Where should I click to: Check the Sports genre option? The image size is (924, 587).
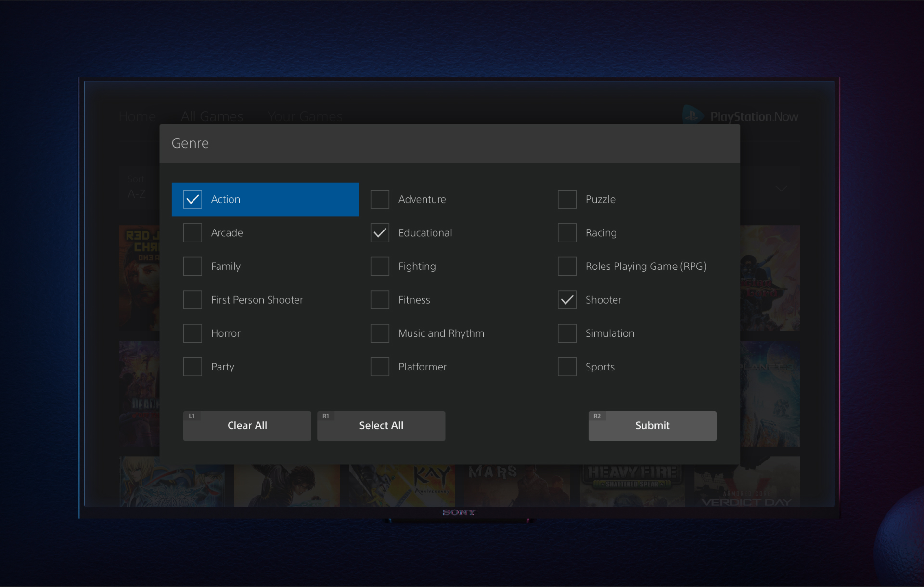[567, 367]
